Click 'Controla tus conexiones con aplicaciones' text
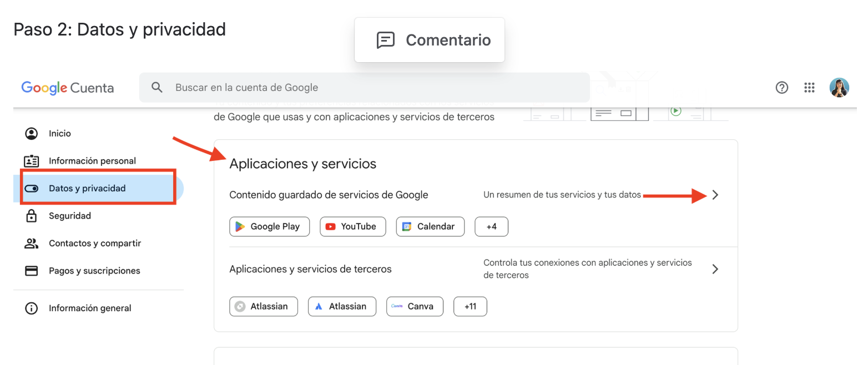The image size is (868, 365). click(x=588, y=269)
